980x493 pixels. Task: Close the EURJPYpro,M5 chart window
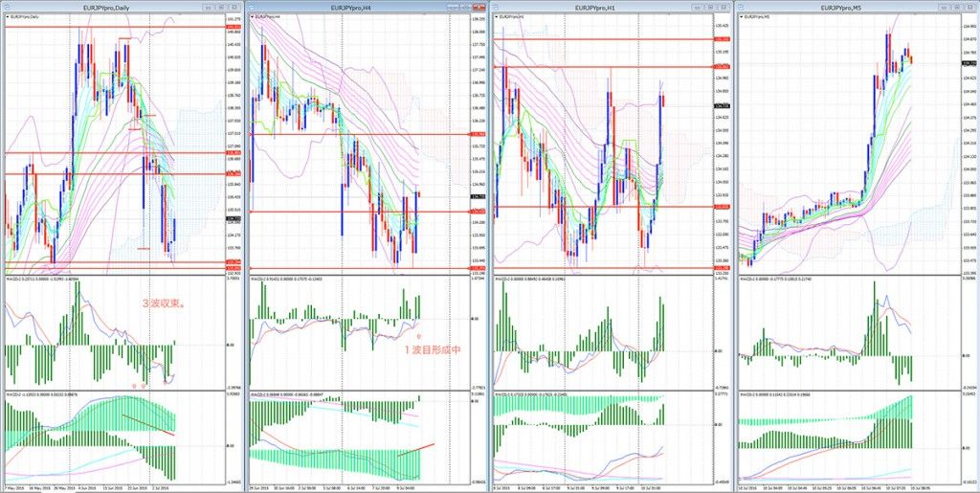click(969, 7)
